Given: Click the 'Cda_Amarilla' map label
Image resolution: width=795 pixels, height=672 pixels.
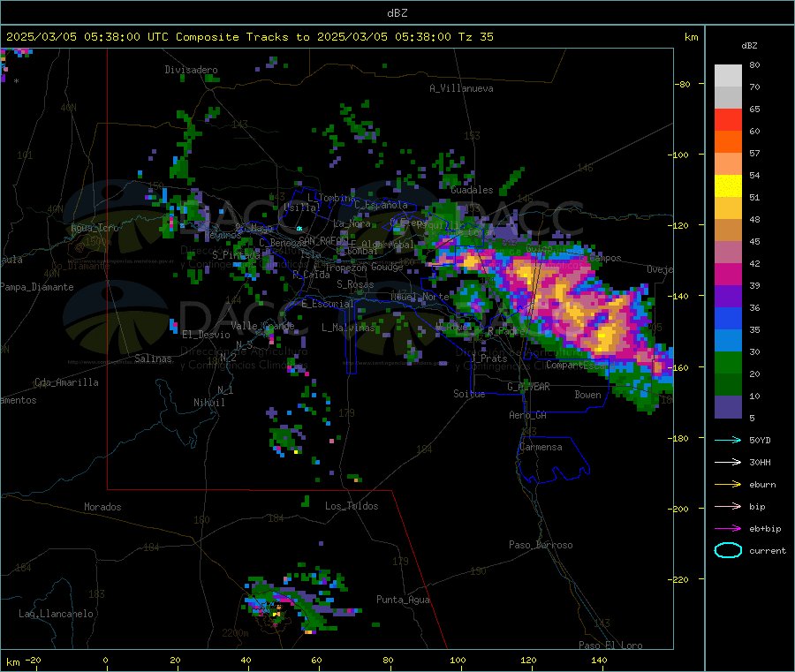Looking at the screenshot, I should point(66,382).
